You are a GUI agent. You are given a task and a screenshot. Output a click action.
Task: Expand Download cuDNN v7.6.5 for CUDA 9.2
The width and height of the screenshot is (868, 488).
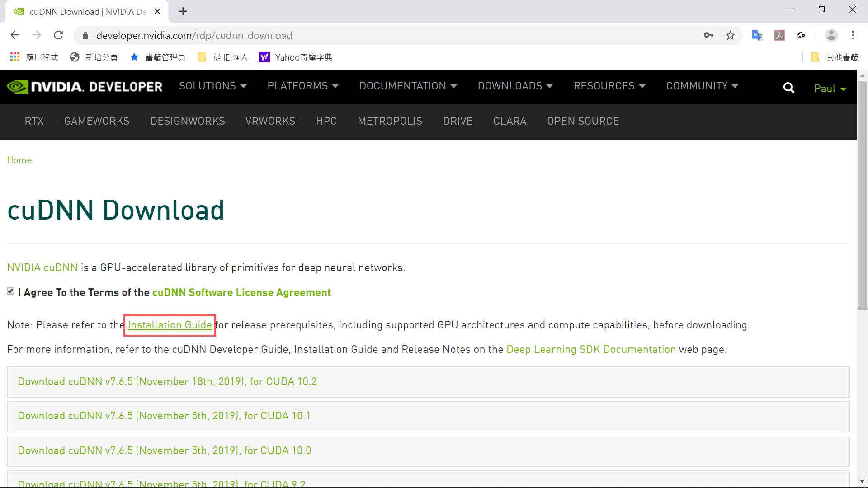(x=428, y=479)
